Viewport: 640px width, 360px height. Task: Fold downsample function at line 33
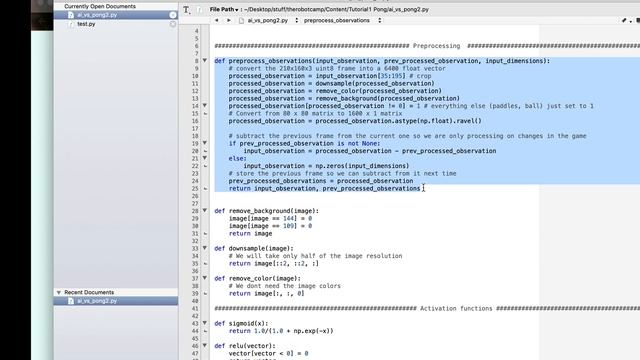pyautogui.click(x=205, y=248)
